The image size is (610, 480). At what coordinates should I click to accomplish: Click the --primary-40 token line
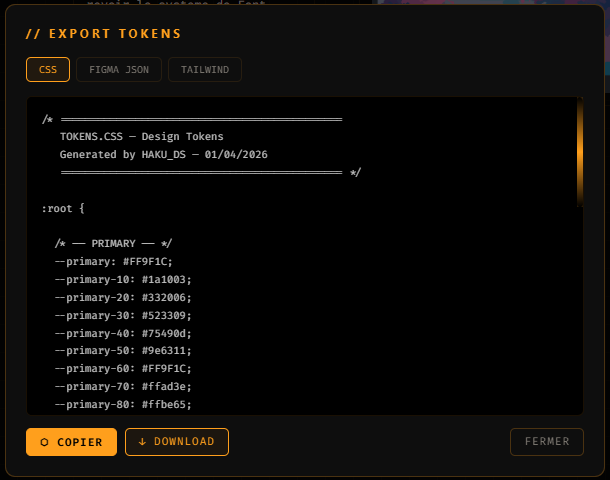[123, 333]
